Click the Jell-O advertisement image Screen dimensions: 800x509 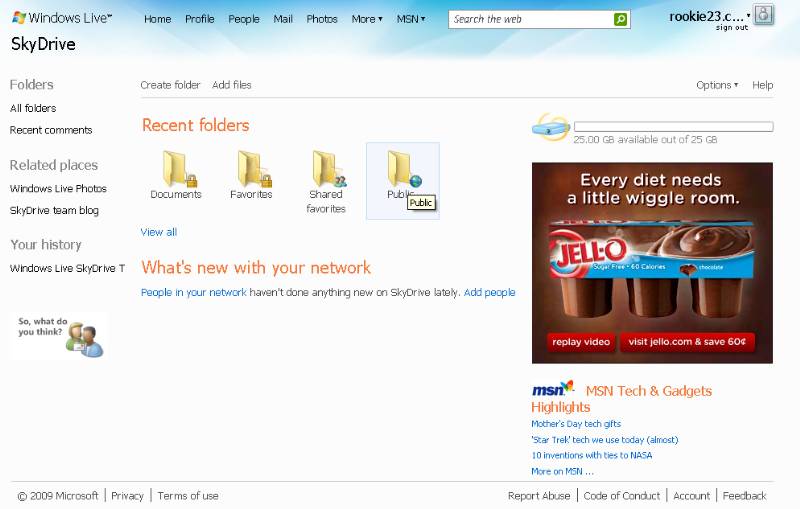click(x=652, y=263)
